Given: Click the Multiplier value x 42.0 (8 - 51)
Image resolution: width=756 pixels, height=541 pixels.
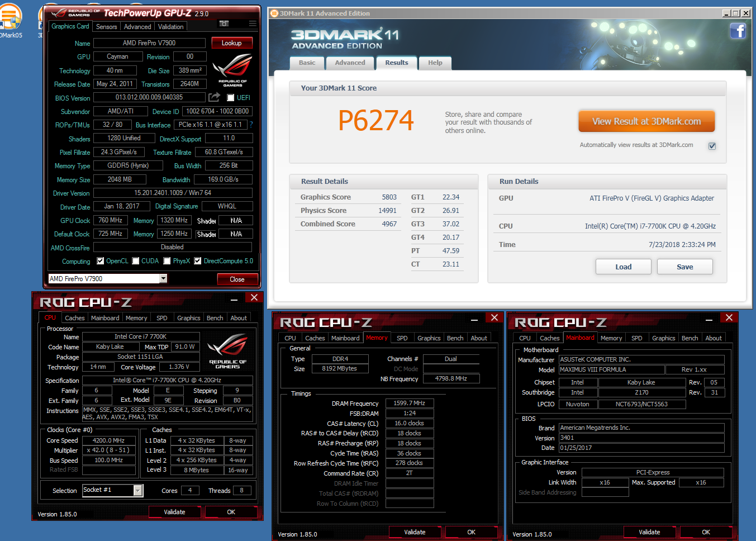Looking at the screenshot, I should 109,450.
